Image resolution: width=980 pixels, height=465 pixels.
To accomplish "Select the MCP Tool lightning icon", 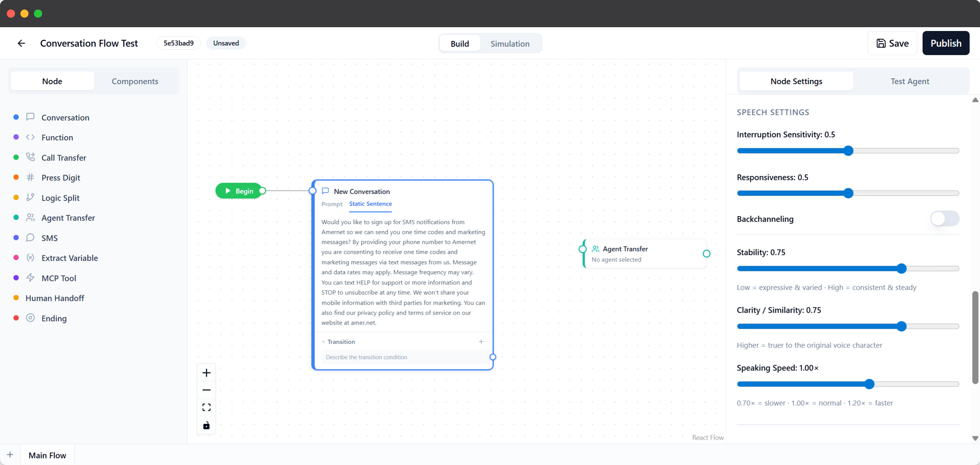I will click(30, 278).
